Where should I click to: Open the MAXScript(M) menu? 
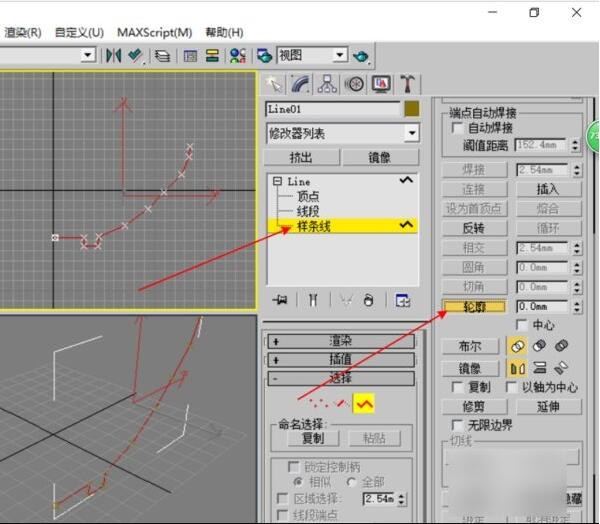coord(155,32)
